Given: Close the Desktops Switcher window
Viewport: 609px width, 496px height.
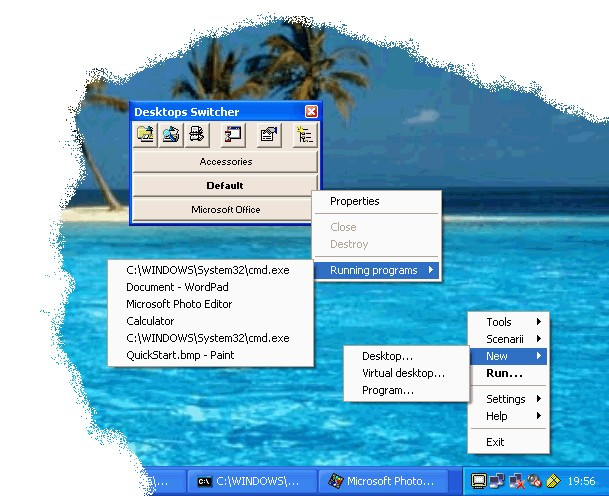Looking at the screenshot, I should click(311, 111).
